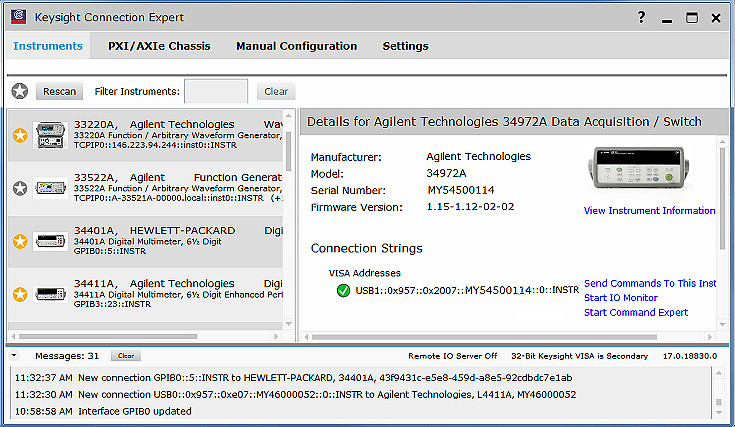Click the 34972A instrument photo in details

[x=638, y=168]
